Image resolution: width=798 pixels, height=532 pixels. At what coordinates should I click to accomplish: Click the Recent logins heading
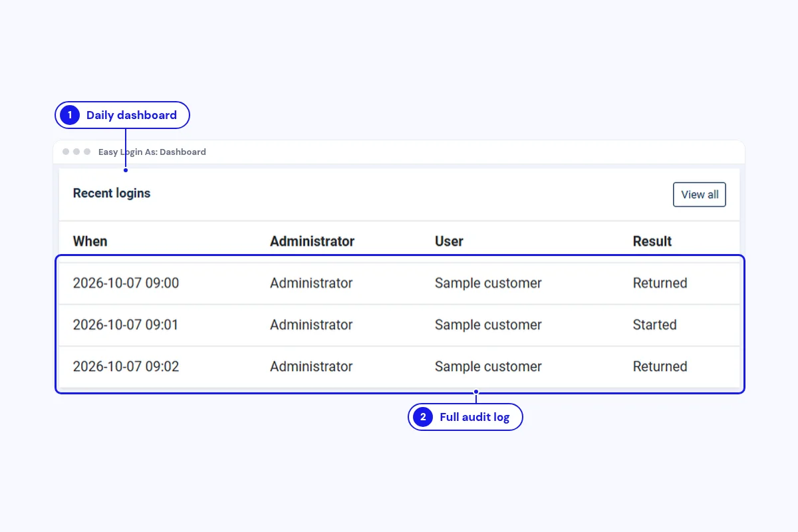coord(112,194)
